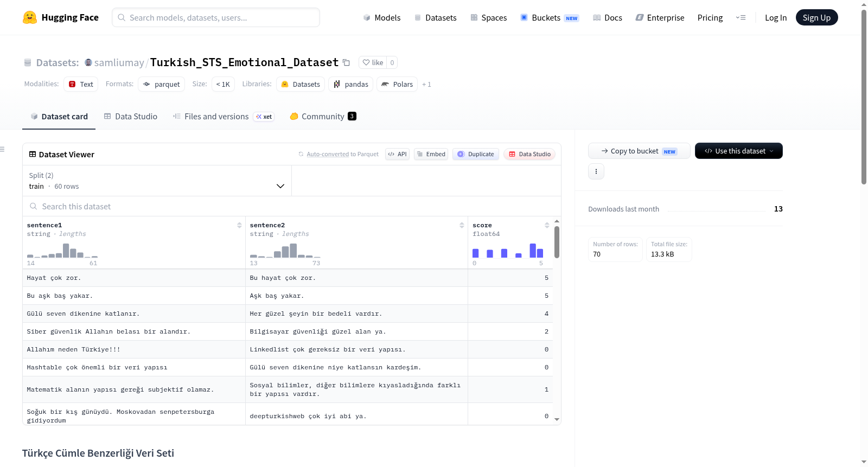Open the Use this dataset dropdown
This screenshot has height=467, width=868.
pyautogui.click(x=739, y=151)
